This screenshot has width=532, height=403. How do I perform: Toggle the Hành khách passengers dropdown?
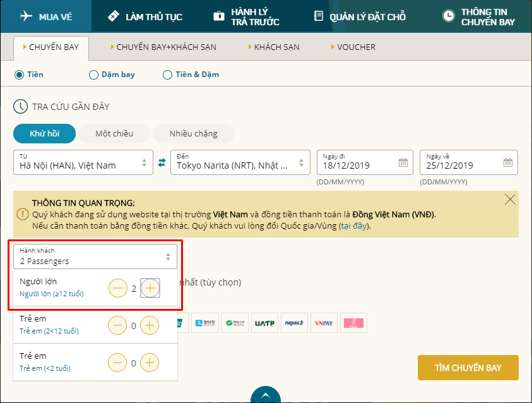[x=95, y=257]
